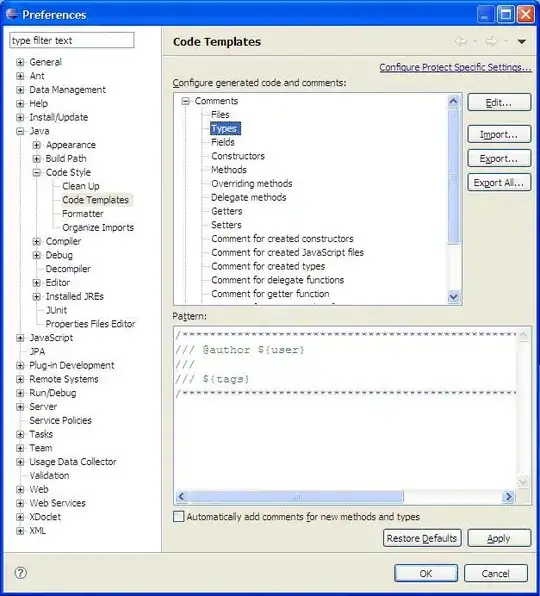The height and width of the screenshot is (596, 540).
Task: Select the Constructors comment template
Action: click(238, 156)
